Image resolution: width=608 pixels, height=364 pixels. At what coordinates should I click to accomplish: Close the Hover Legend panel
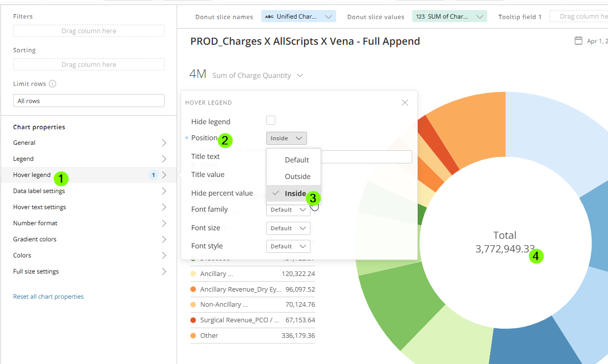coord(405,103)
